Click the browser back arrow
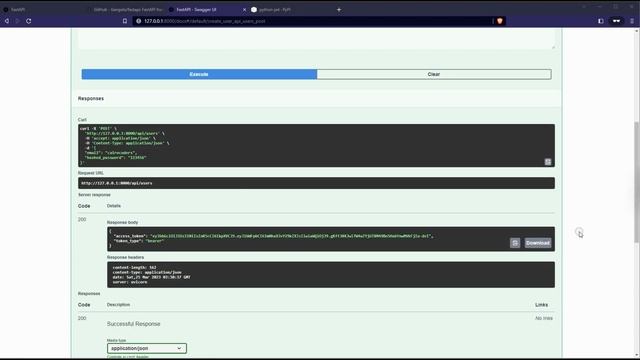640x360 pixels. (7, 21)
